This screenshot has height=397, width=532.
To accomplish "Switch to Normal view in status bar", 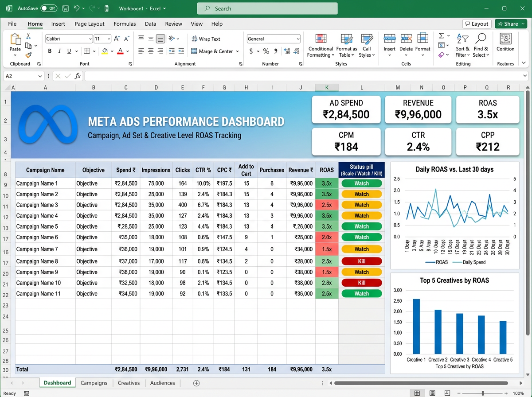I will [417, 393].
